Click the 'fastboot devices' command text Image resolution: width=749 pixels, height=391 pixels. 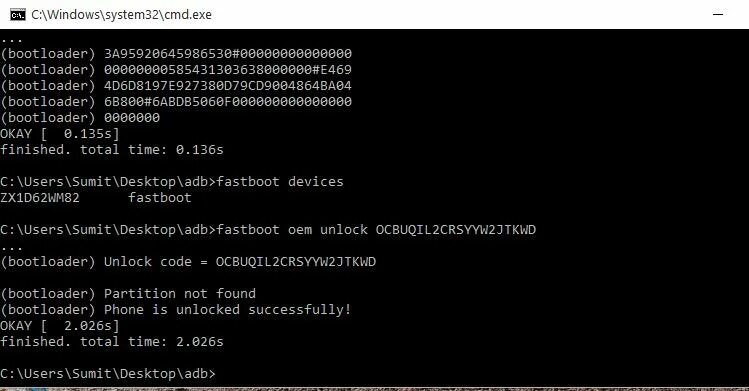[280, 182]
